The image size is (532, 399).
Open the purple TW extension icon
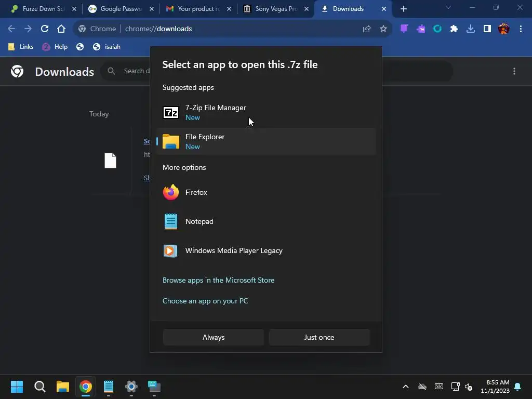pos(421,29)
